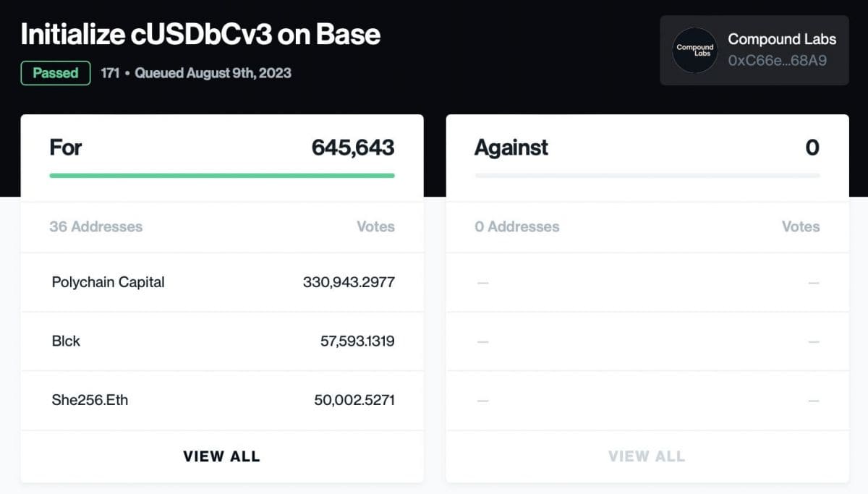The width and height of the screenshot is (868, 494).
Task: Click the green For progress bar
Action: point(222,174)
